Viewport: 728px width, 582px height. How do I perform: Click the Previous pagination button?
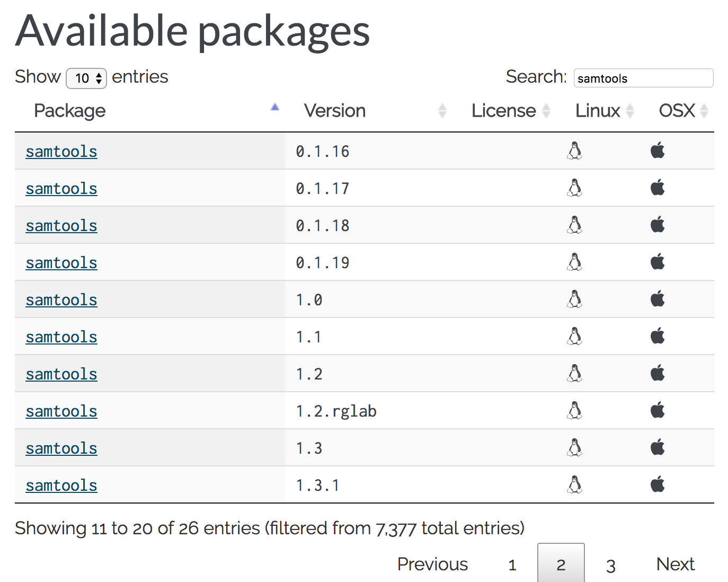(432, 564)
